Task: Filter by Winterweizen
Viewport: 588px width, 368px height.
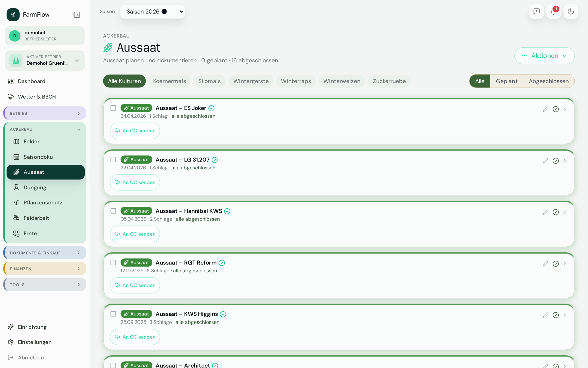Action: click(x=342, y=81)
